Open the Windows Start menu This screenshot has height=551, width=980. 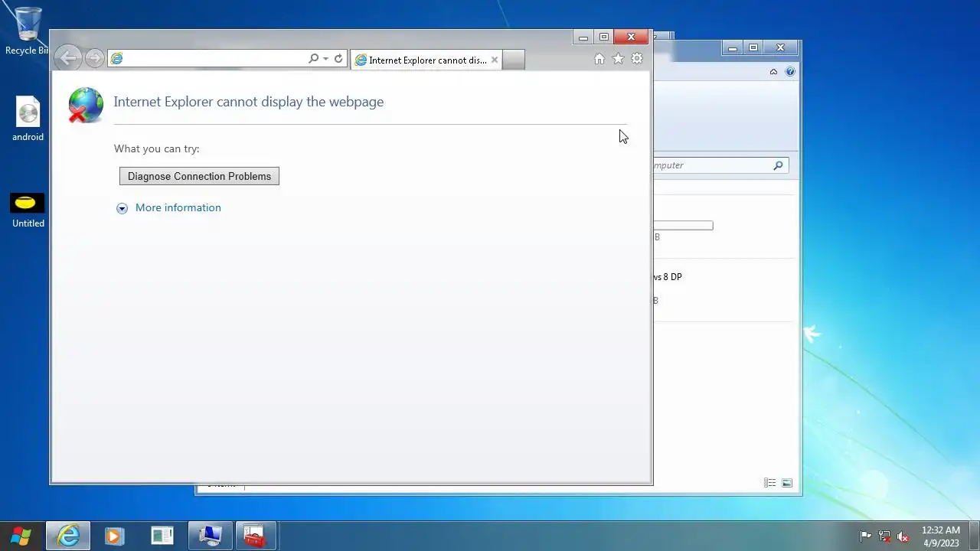(21, 536)
